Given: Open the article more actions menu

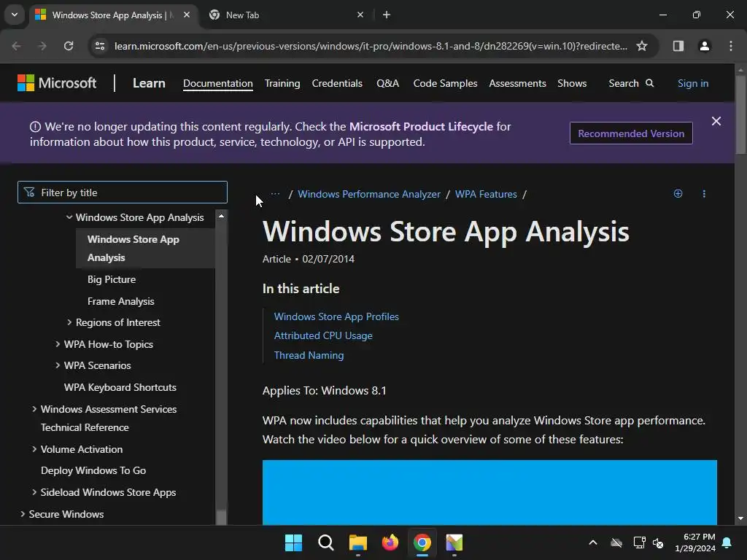Looking at the screenshot, I should (704, 193).
